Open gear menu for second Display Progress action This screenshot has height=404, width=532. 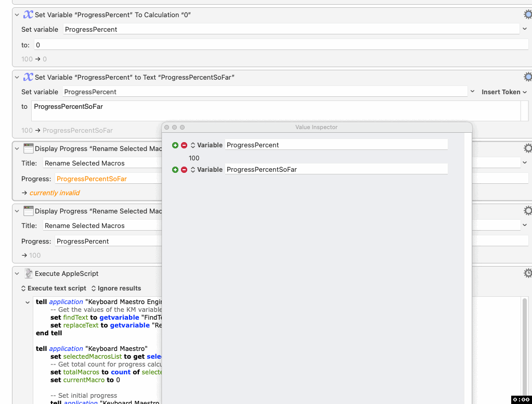pos(528,211)
